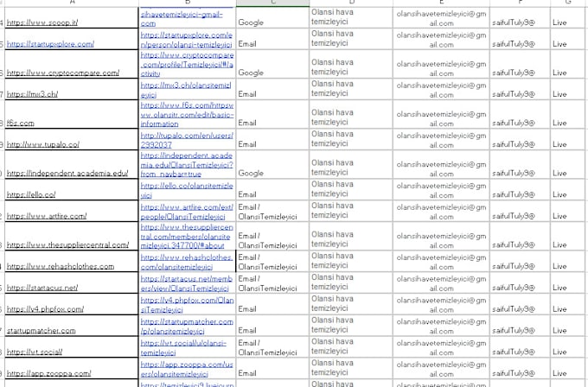Open the https://vt.social/ link in column A

35,352
